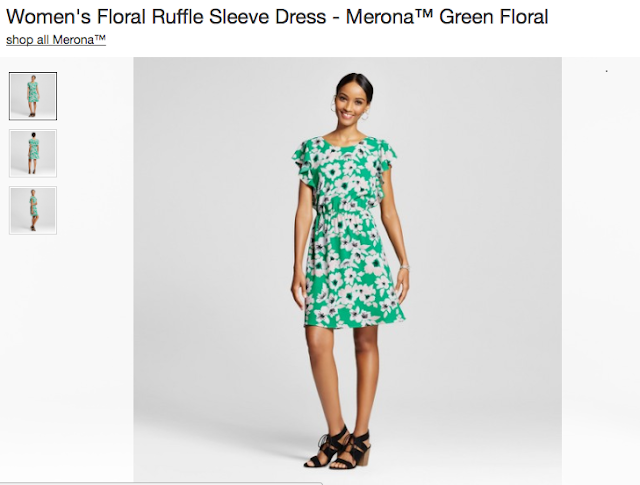Click 'Green Floral' color name in title
This screenshot has width=640, height=485.
point(493,17)
